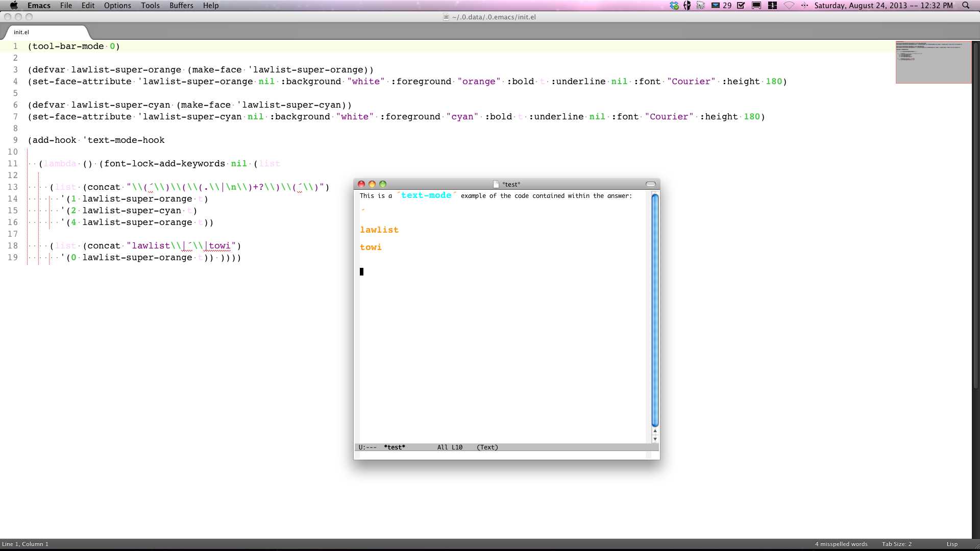Click the orange 'lawlist' word in *test*
980x551 pixels.
coord(379,230)
